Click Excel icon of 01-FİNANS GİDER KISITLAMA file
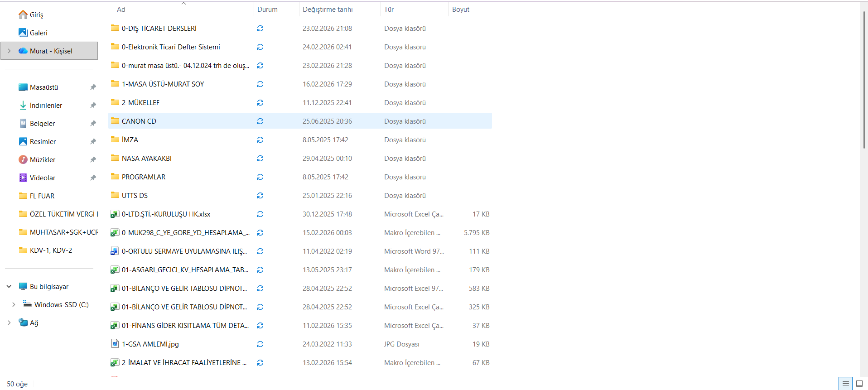The height and width of the screenshot is (390, 868). point(115,326)
